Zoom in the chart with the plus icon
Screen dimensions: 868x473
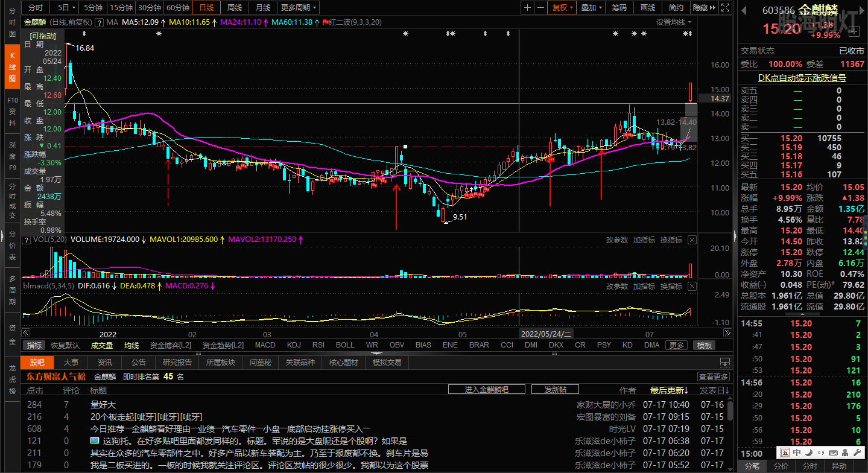coord(528,7)
